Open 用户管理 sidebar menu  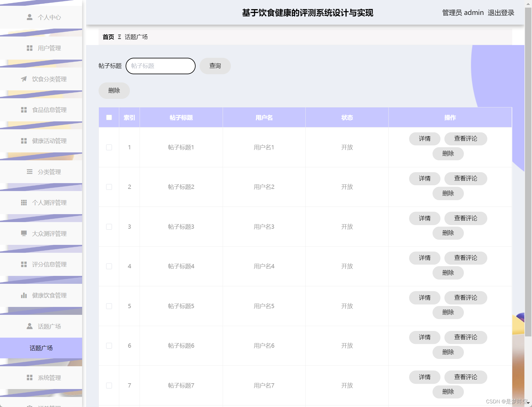click(41, 48)
